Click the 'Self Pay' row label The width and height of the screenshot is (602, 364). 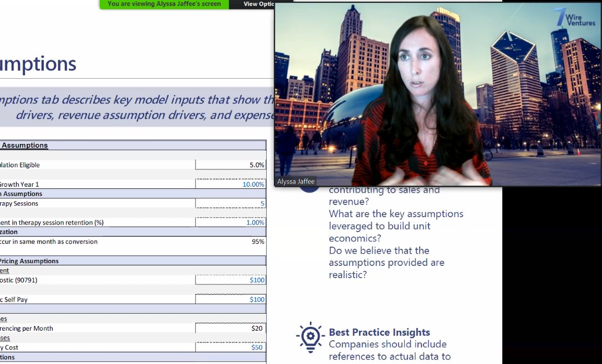(14, 300)
